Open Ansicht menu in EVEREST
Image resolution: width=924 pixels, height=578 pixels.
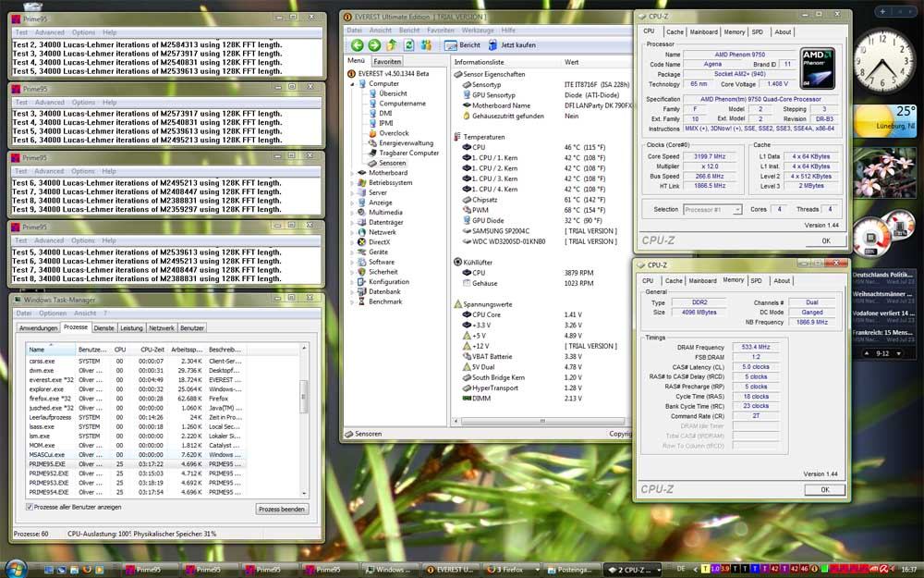click(380, 31)
